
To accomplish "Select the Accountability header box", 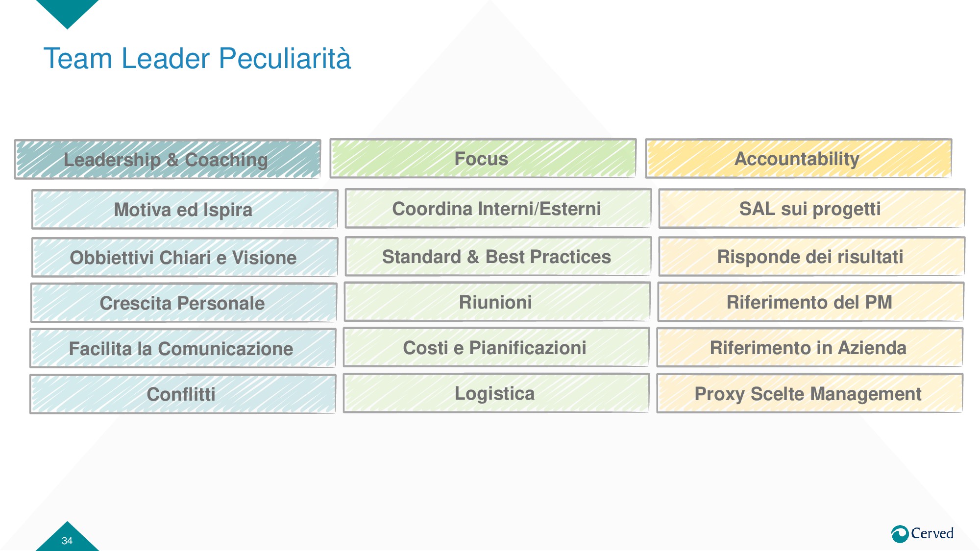I will coord(798,159).
